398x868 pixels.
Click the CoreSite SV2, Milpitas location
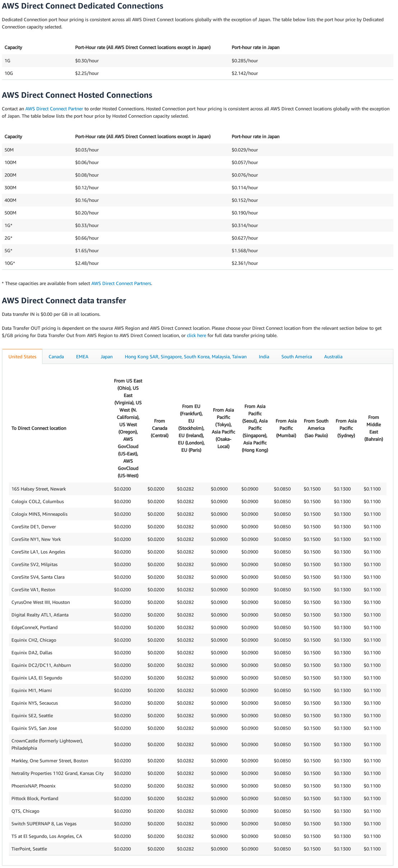34,564
